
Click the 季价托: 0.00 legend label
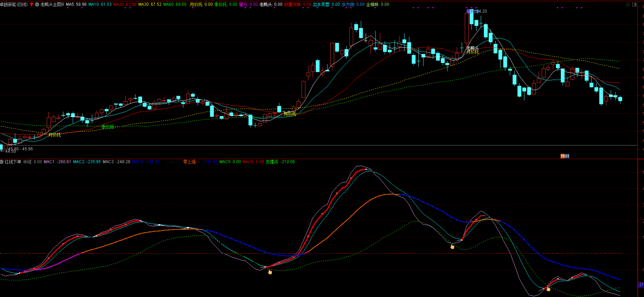pos(226,4)
